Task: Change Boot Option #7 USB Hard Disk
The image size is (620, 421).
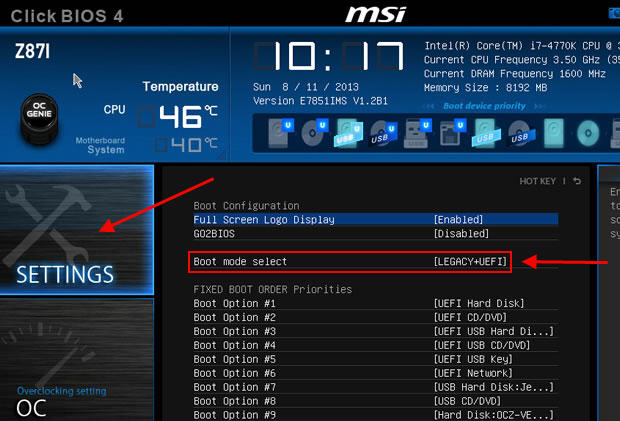Action: [x=376, y=387]
